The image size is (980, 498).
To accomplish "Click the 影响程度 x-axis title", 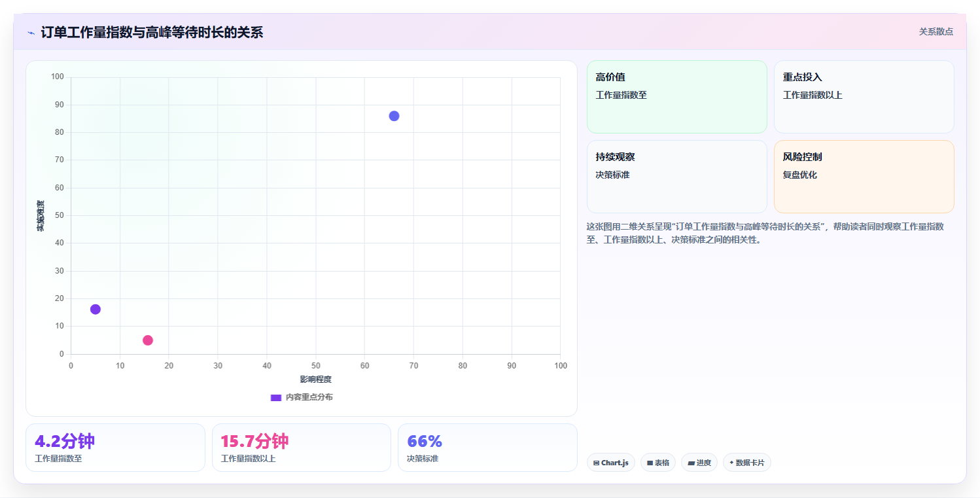I will click(x=315, y=380).
